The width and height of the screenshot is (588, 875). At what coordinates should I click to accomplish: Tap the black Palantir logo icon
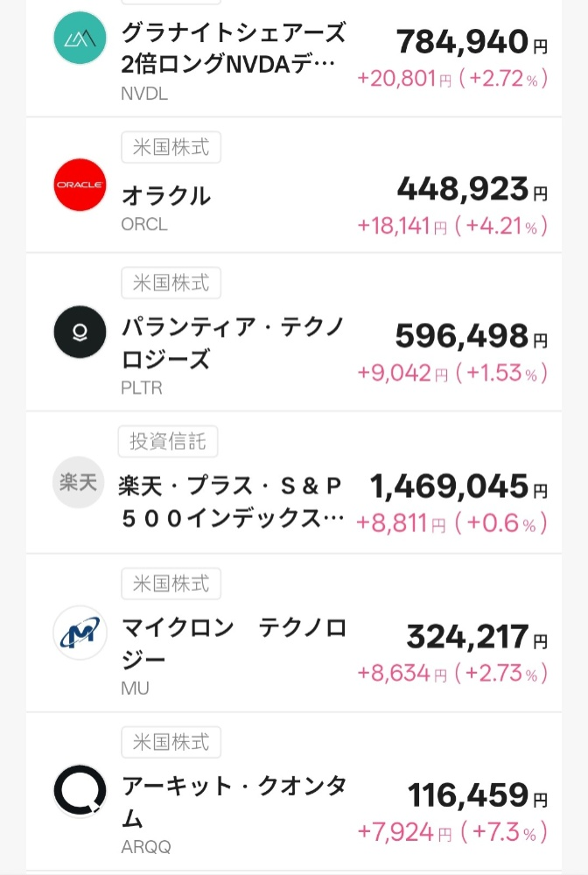tap(80, 332)
